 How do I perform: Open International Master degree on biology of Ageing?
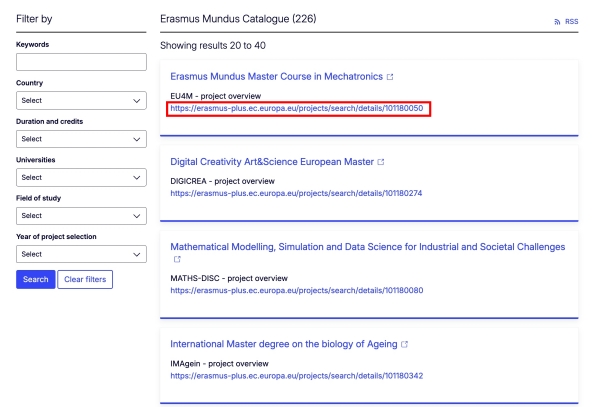(x=283, y=344)
